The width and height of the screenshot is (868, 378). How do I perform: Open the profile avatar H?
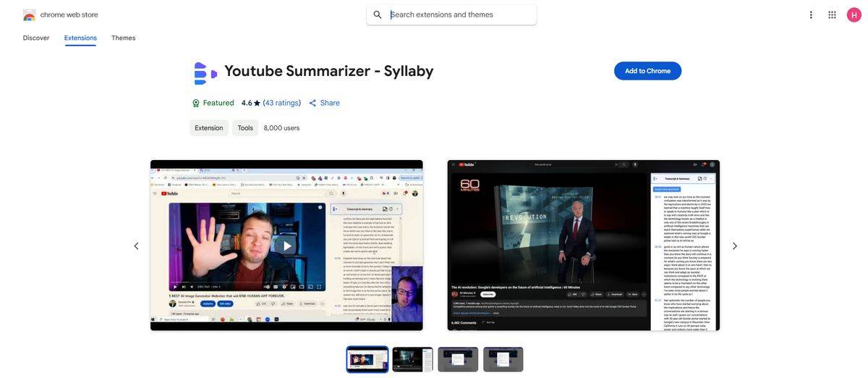pyautogui.click(x=854, y=14)
